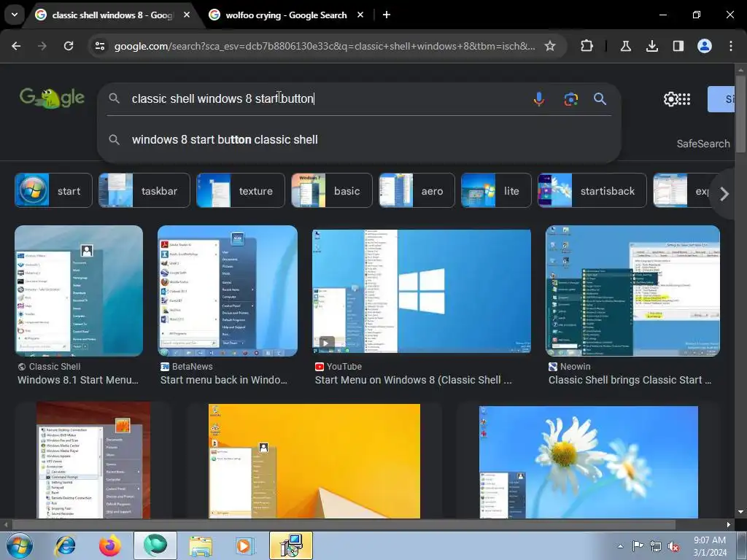
Task: Filter images by the aero chip
Action: [417, 190]
